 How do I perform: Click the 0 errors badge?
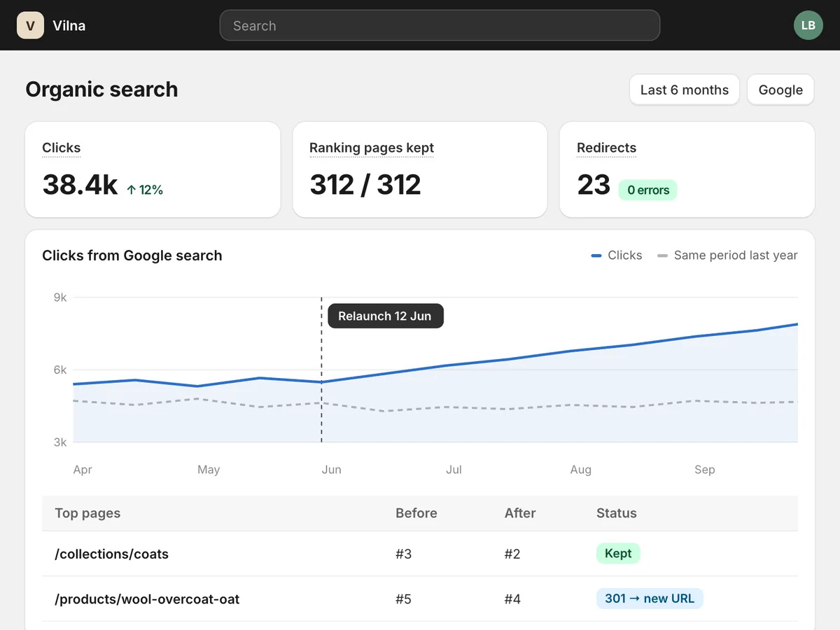pyautogui.click(x=647, y=190)
